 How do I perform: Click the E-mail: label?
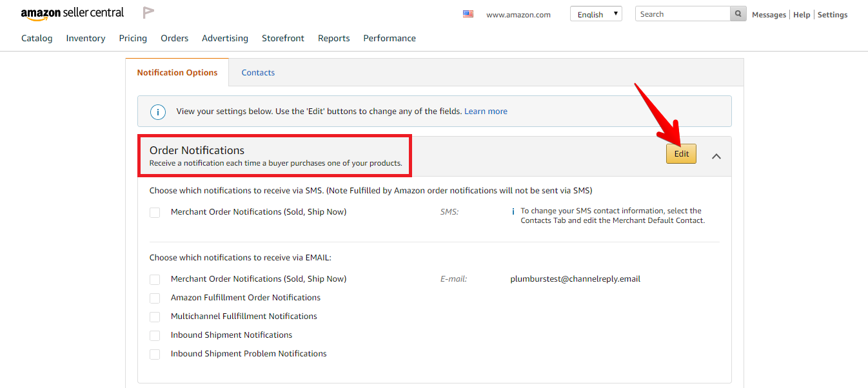(x=453, y=279)
